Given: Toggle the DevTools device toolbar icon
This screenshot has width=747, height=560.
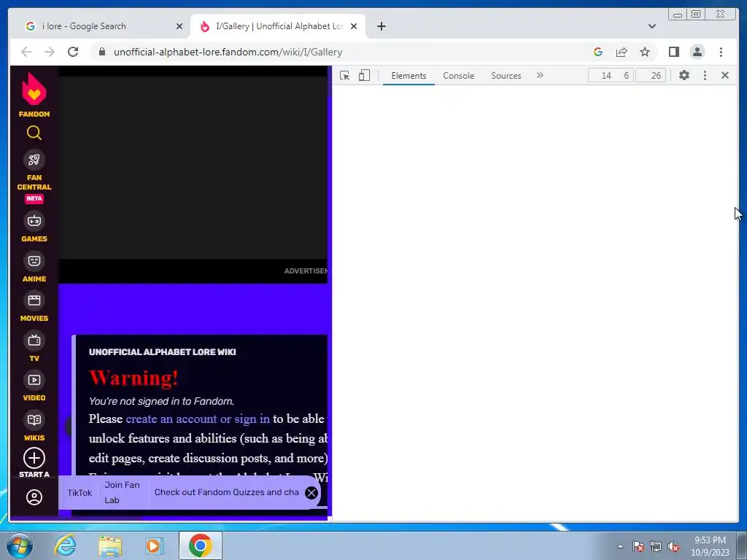Looking at the screenshot, I should coord(364,75).
